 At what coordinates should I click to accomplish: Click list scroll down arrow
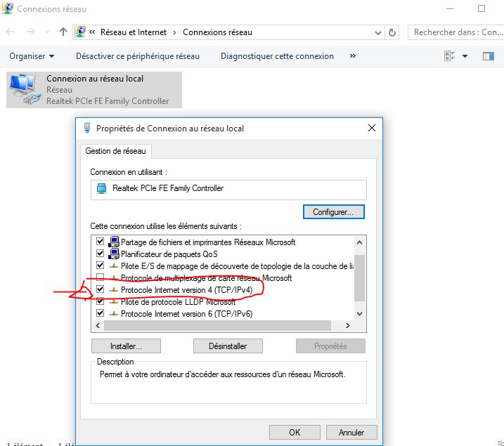click(360, 314)
